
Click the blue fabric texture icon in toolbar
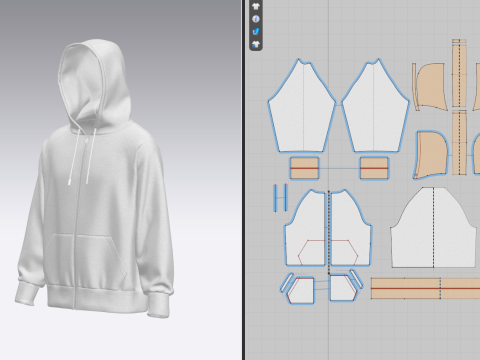coord(256,32)
